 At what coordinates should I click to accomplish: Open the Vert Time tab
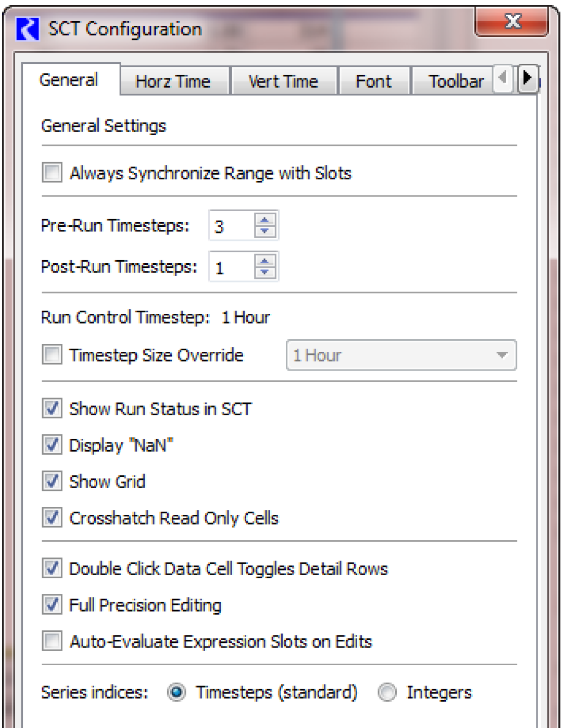coord(284,82)
